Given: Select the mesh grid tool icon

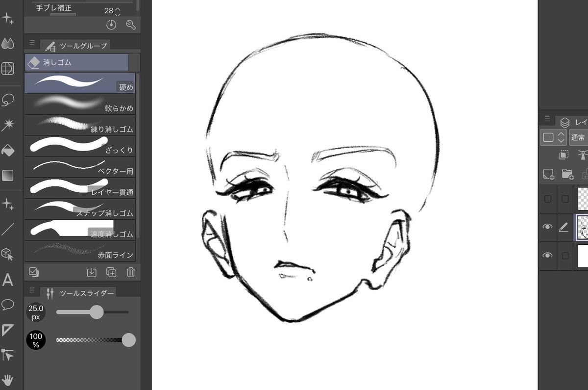Looking at the screenshot, I should click(x=8, y=69).
